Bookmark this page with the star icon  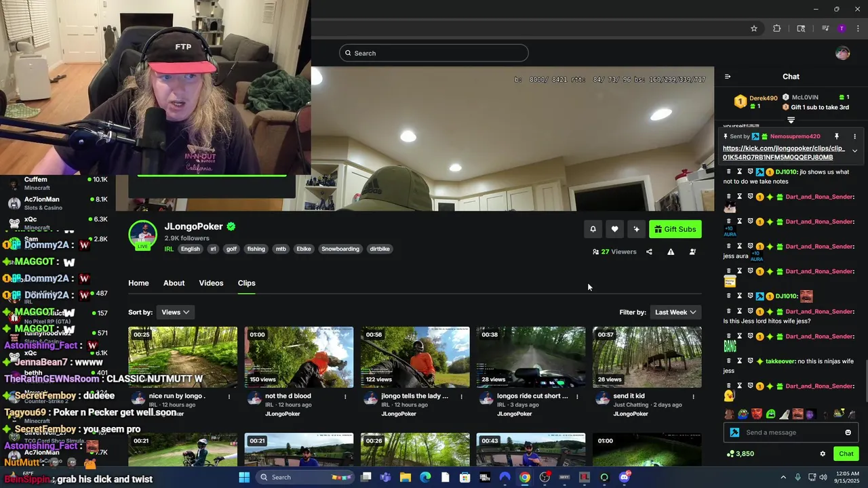(x=754, y=28)
